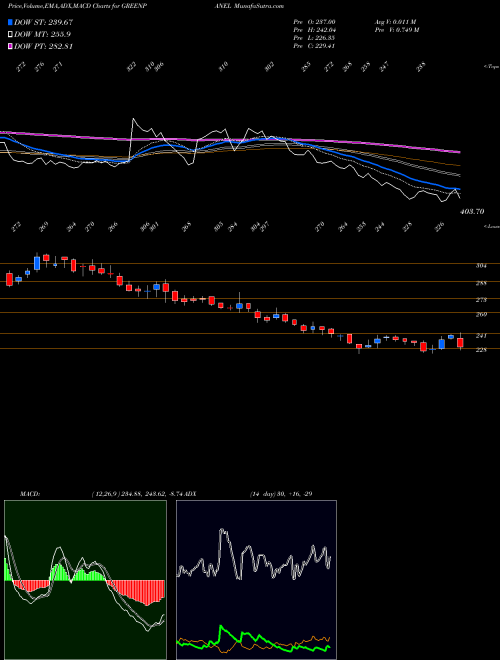Image resolution: width=500 pixels, height=660 pixels.
Task: Click the 304 price level label
Action: [481, 266]
